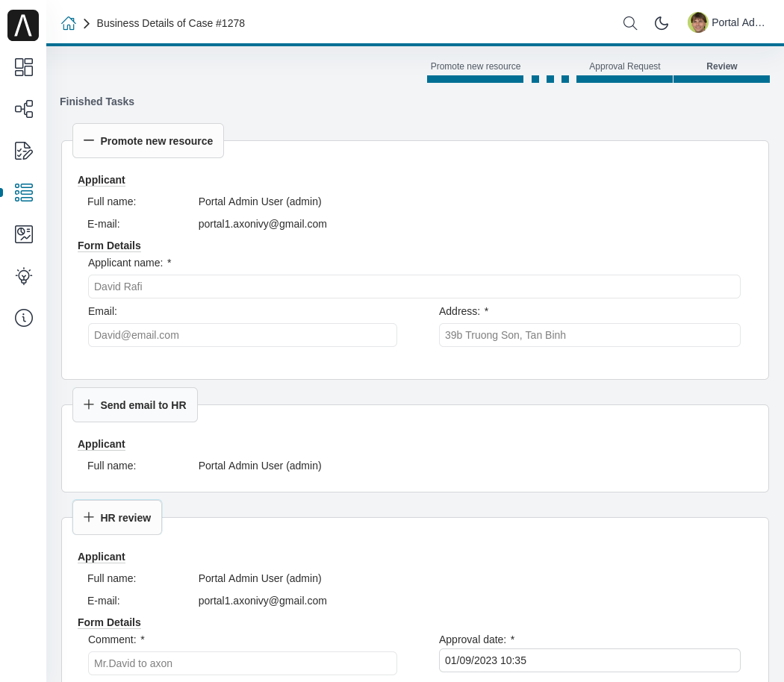Click the Approval date field
Screen dimensions: 784x682
click(x=590, y=660)
